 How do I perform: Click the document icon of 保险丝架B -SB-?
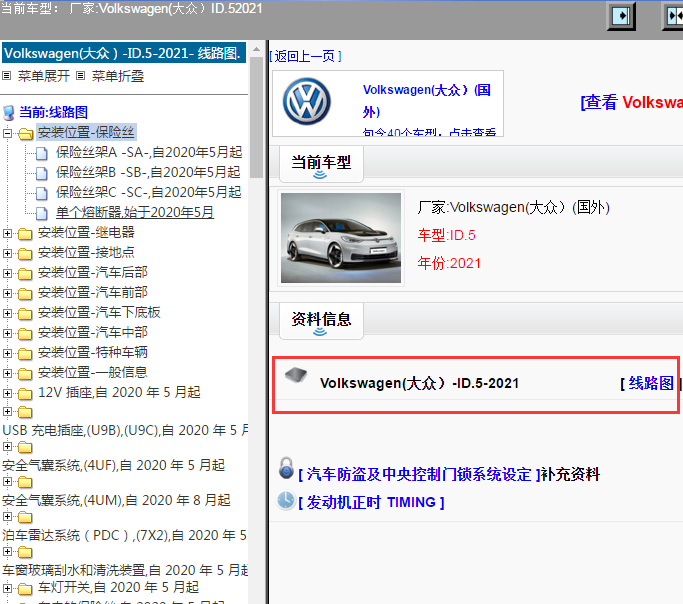point(41,173)
